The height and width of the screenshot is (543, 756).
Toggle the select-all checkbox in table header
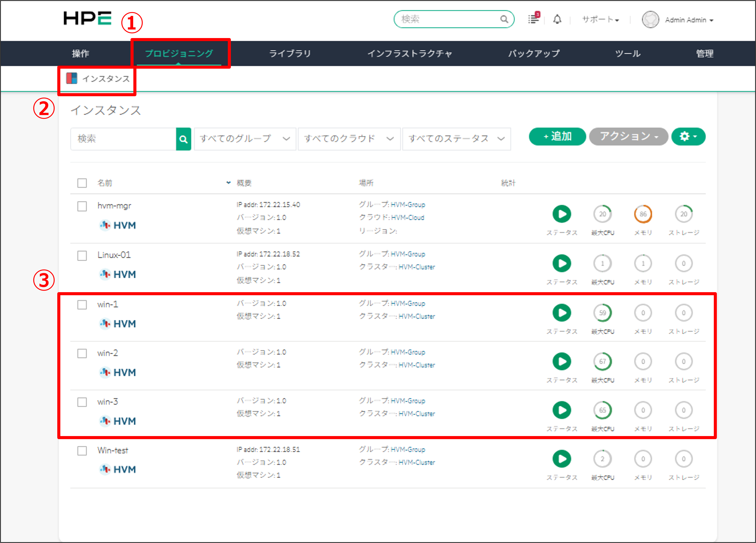coord(82,183)
